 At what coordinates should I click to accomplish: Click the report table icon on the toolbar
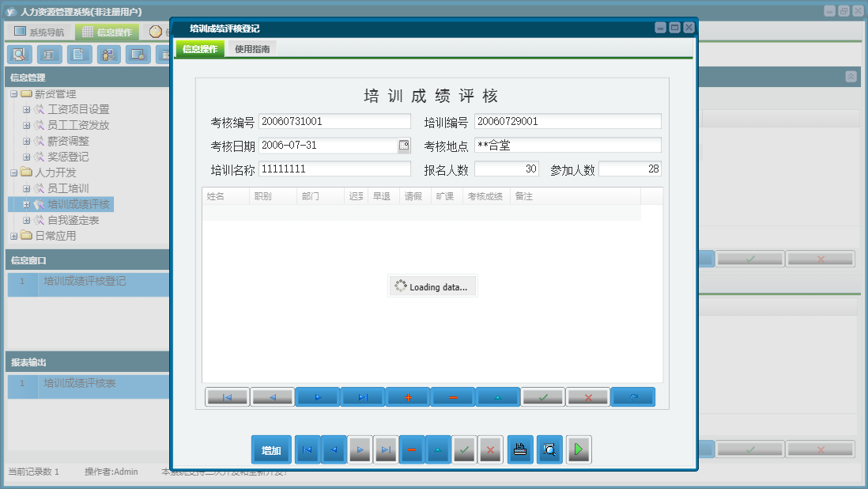[x=49, y=55]
